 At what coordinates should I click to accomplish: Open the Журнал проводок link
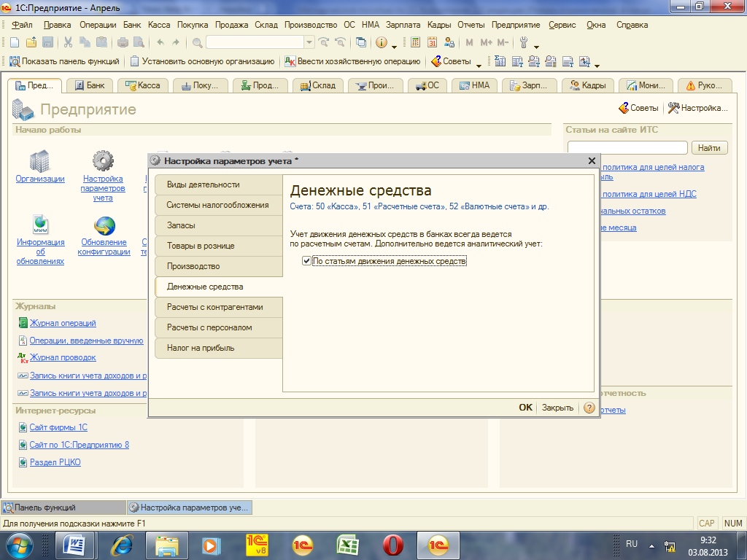tap(63, 357)
